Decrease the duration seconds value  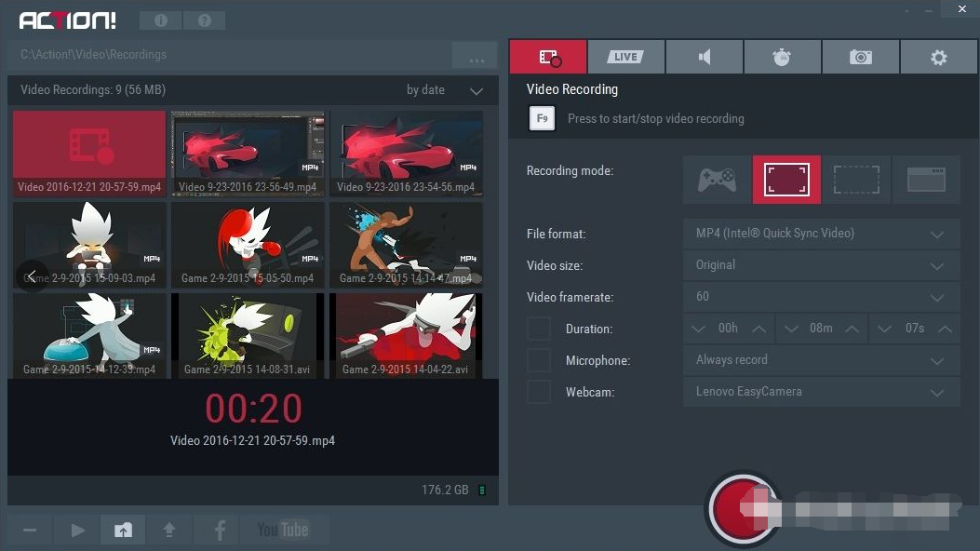884,329
